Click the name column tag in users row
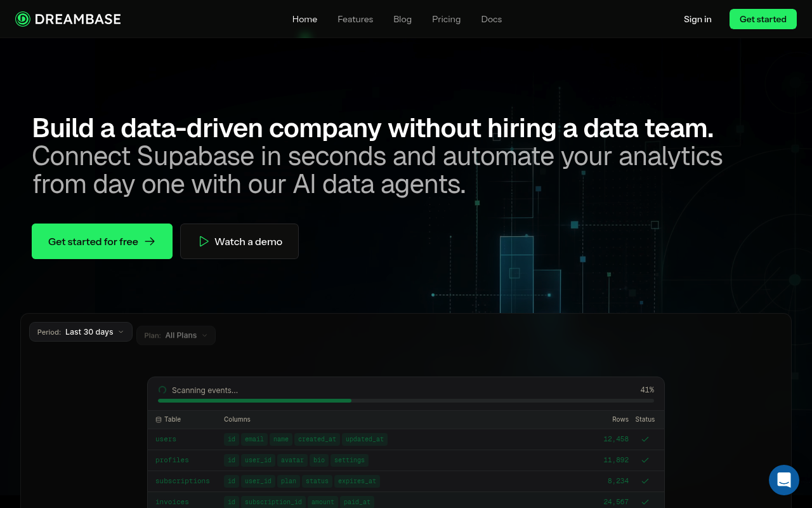The image size is (812, 508). tap(281, 439)
